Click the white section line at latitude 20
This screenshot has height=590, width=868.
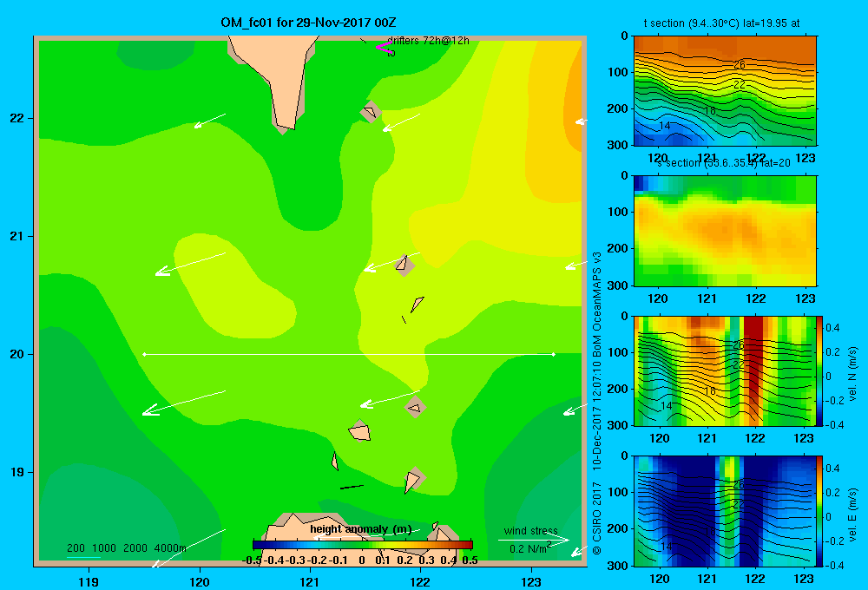(x=349, y=354)
